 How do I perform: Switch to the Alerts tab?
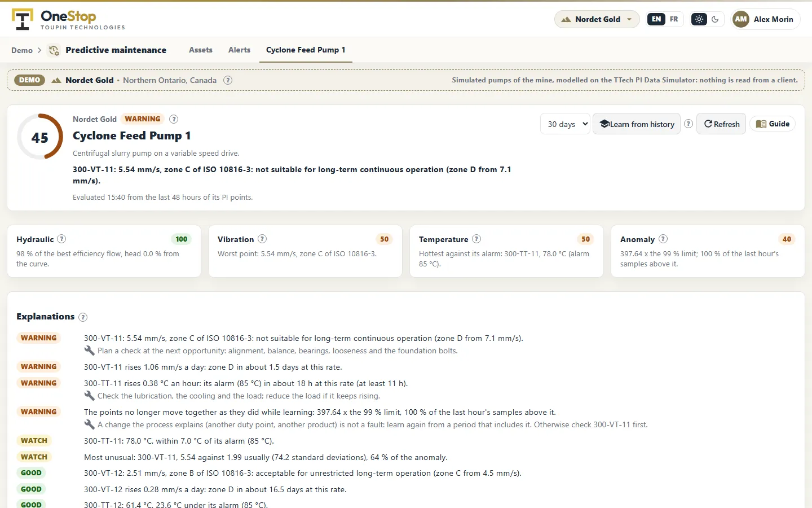(x=239, y=50)
